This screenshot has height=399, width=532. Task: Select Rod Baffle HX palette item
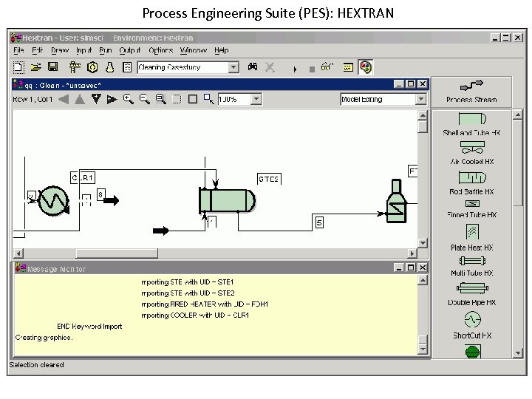[x=471, y=183]
